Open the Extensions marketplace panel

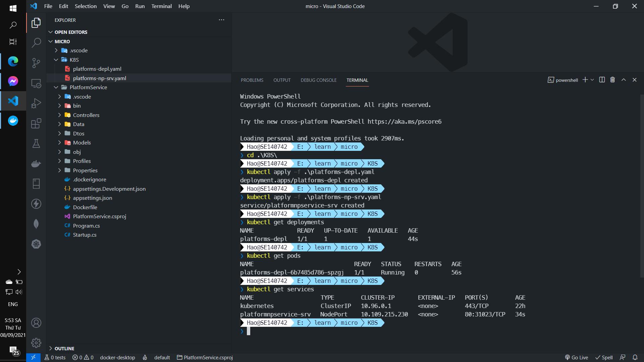[x=36, y=123]
